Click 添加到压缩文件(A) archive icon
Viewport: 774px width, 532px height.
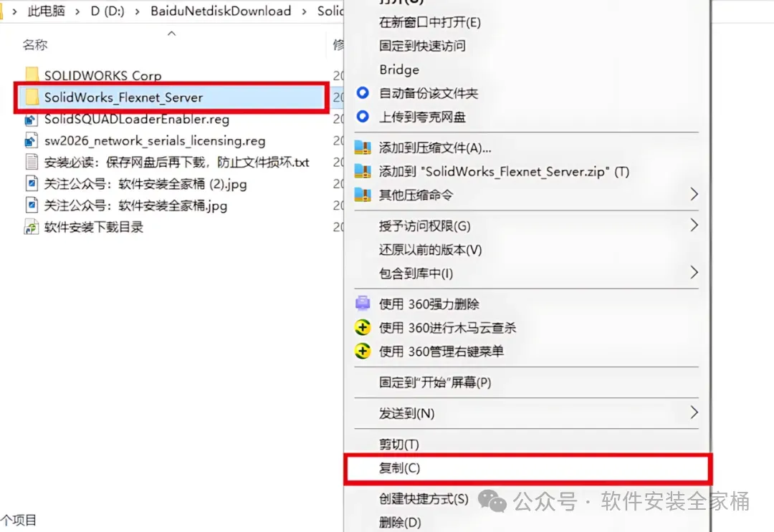[x=363, y=147]
